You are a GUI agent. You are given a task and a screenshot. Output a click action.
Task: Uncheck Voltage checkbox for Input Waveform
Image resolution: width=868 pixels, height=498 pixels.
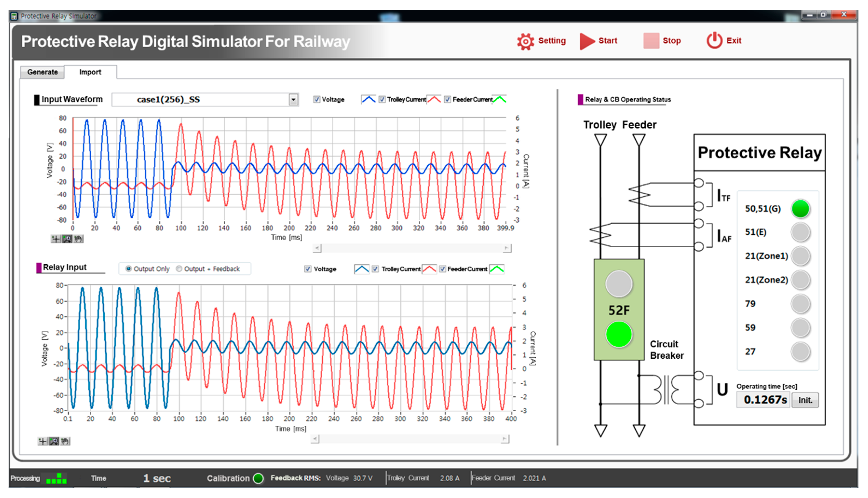pos(316,99)
